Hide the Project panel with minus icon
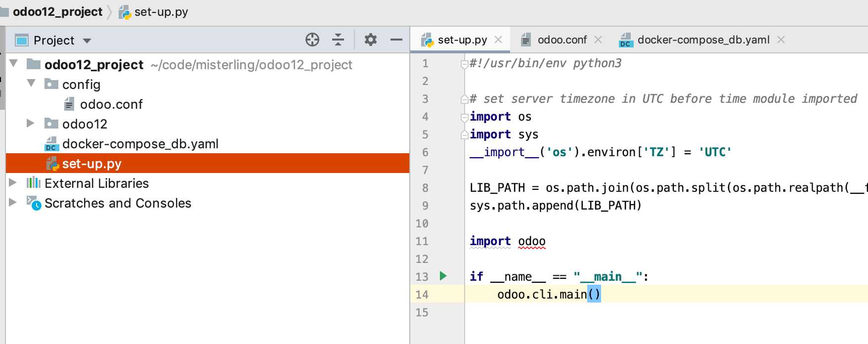The image size is (868, 344). pyautogui.click(x=396, y=40)
